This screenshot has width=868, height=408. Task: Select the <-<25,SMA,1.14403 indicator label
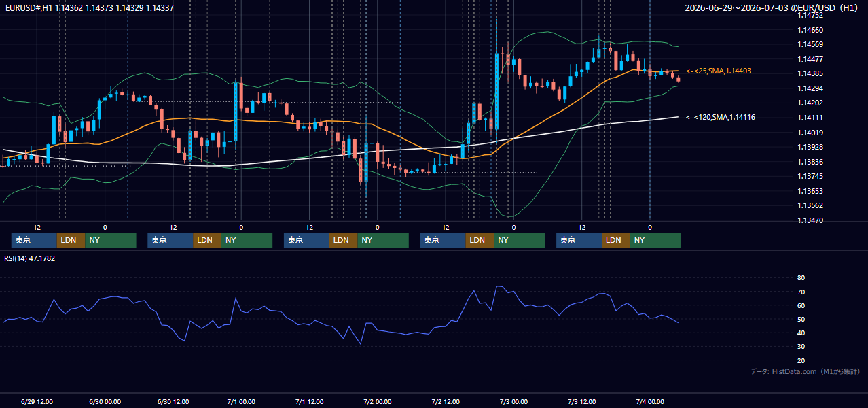[x=719, y=71]
